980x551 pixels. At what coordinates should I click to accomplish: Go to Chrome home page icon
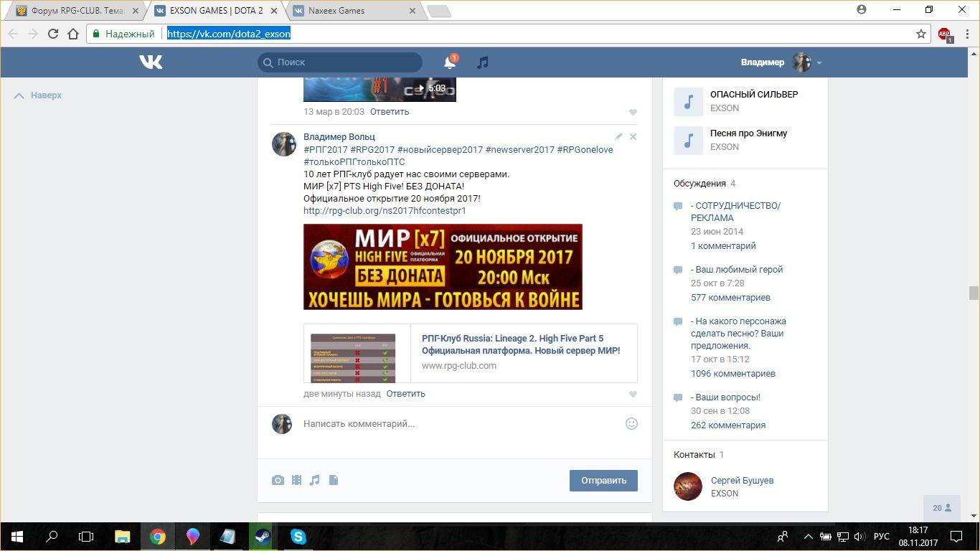coord(72,34)
